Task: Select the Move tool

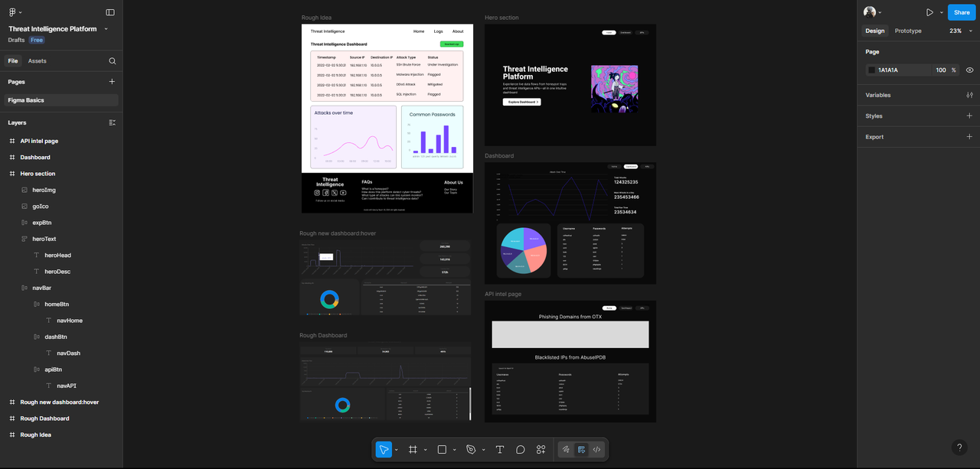Action: click(x=384, y=450)
